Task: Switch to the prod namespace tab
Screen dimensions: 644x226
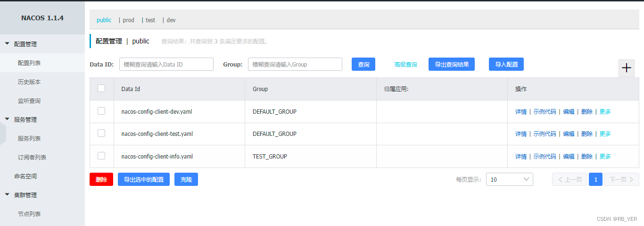Action: [x=129, y=20]
